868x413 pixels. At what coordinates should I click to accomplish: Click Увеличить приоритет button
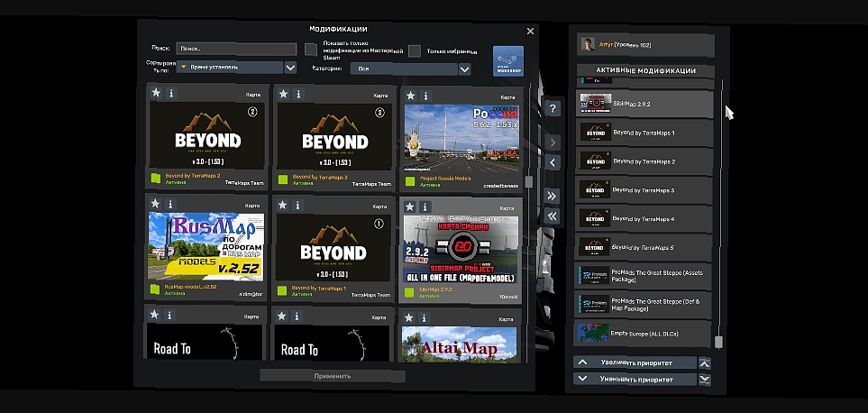(x=635, y=363)
